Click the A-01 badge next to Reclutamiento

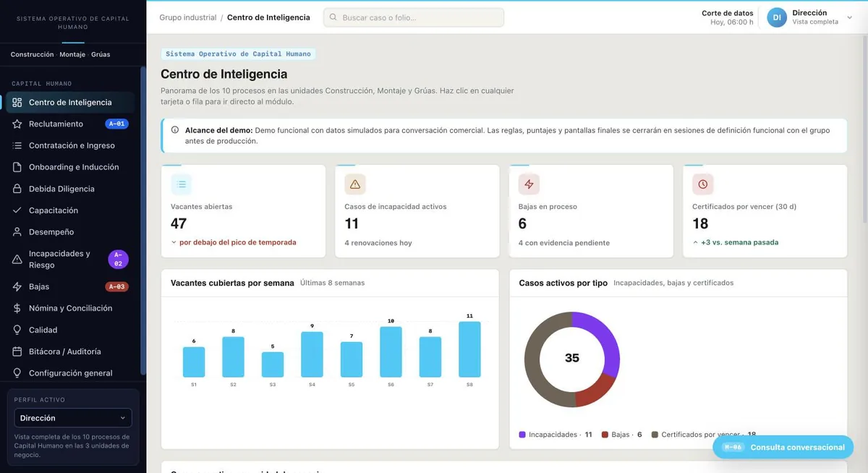click(116, 124)
